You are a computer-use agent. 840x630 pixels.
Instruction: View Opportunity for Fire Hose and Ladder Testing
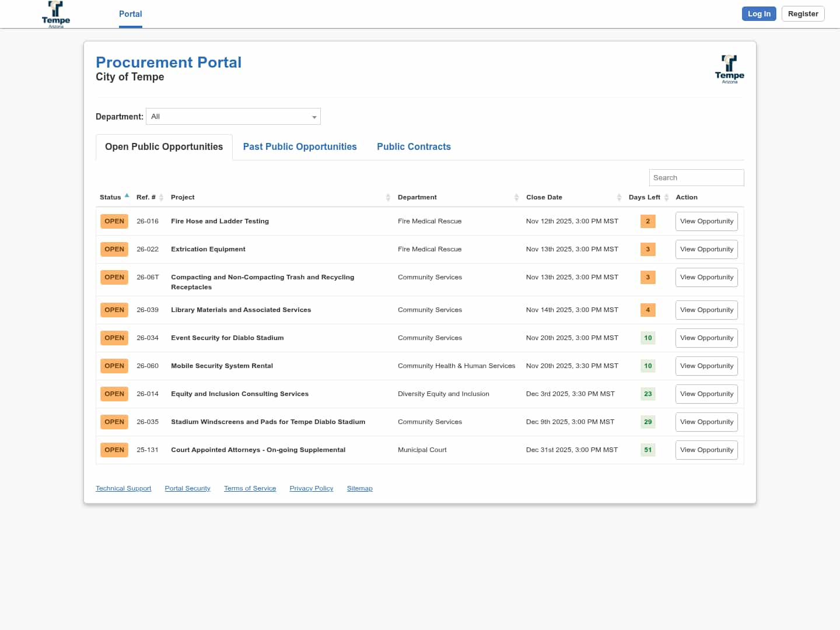click(706, 222)
